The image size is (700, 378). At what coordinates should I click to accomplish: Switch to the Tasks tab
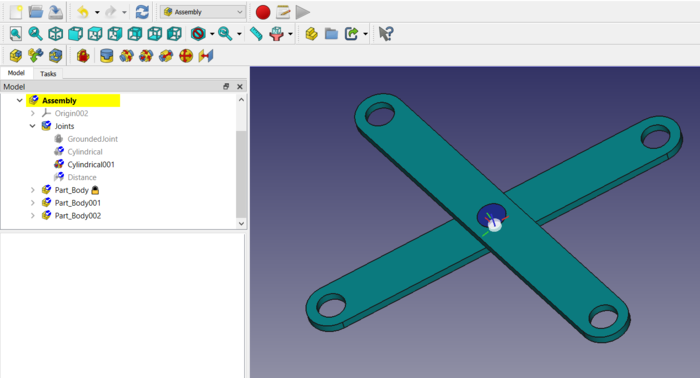[48, 74]
